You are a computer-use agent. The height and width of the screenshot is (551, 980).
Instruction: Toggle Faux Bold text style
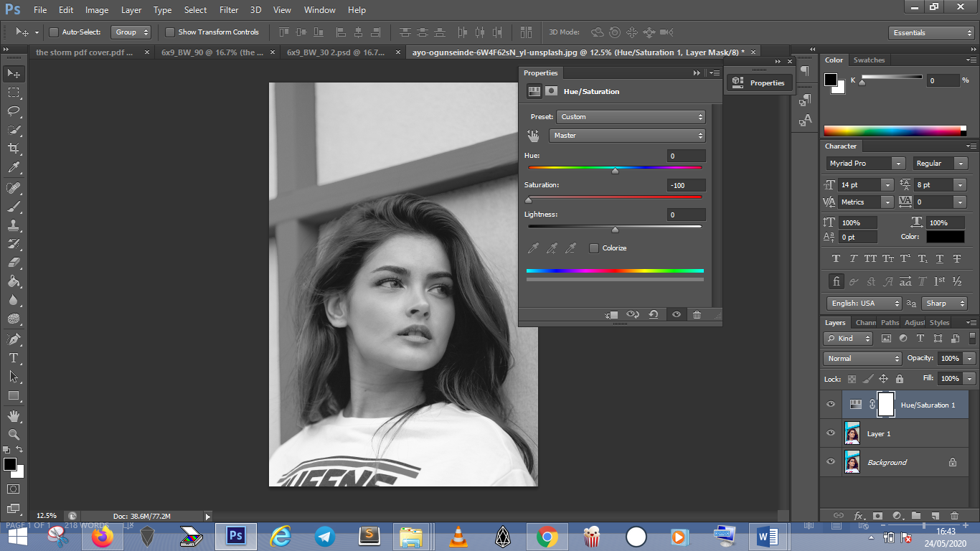pyautogui.click(x=836, y=259)
